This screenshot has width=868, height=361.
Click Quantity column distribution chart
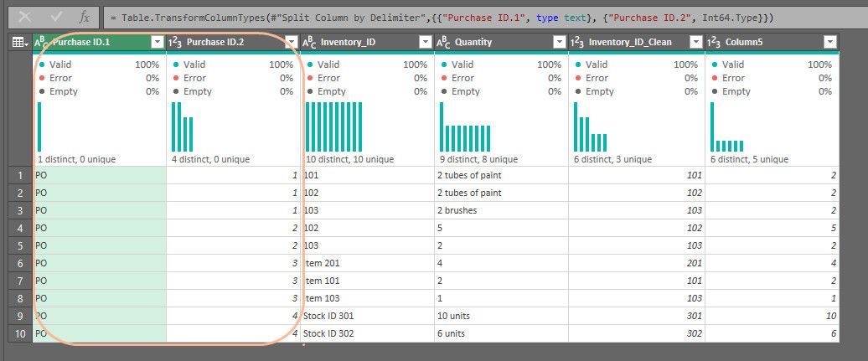pos(465,126)
